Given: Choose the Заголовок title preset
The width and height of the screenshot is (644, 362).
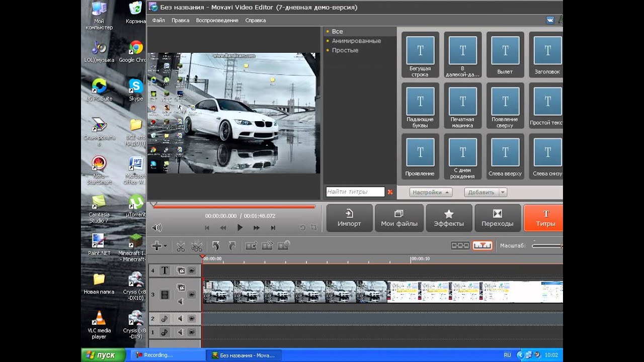Looking at the screenshot, I should (547, 55).
